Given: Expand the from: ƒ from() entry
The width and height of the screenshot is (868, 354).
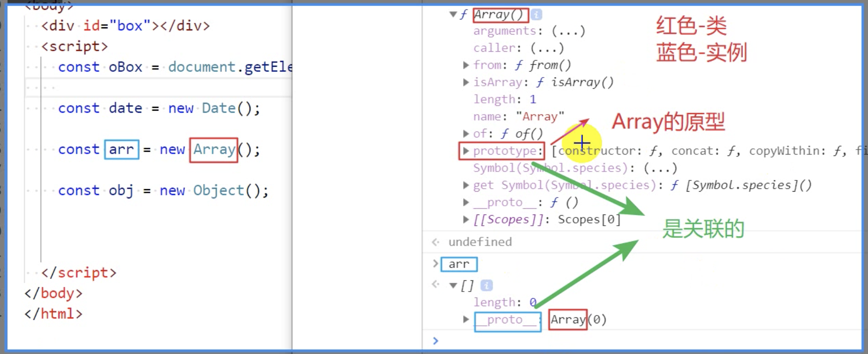Looking at the screenshot, I should (x=466, y=65).
